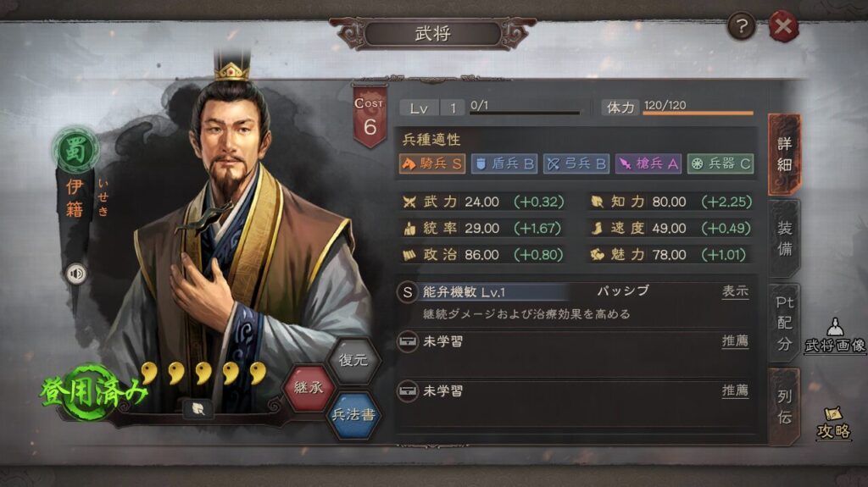Click the red 継承 hexagon button
This screenshot has width=868, height=487.
(309, 387)
